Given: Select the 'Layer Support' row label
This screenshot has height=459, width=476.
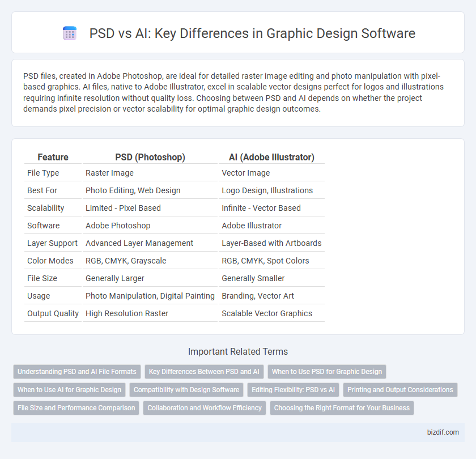Looking at the screenshot, I should (52, 243).
